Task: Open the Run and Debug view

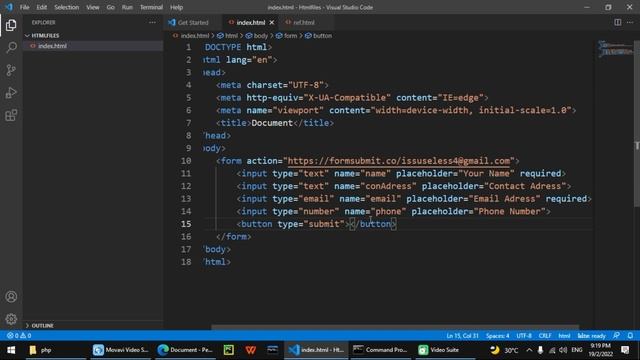Action: (11, 93)
